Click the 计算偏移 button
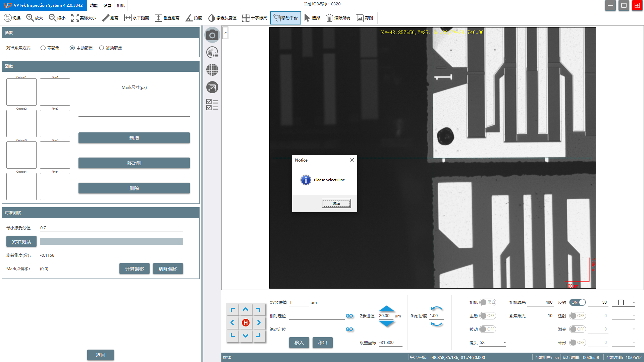 click(x=134, y=269)
